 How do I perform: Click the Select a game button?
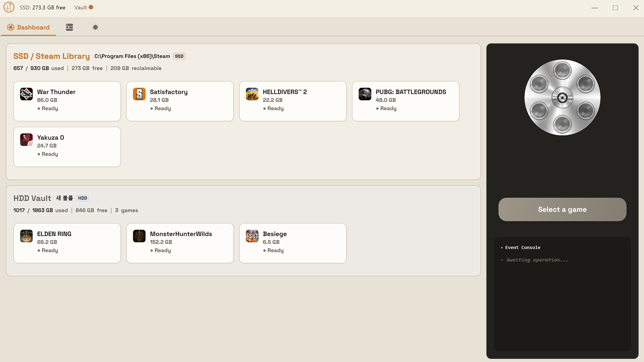click(562, 209)
